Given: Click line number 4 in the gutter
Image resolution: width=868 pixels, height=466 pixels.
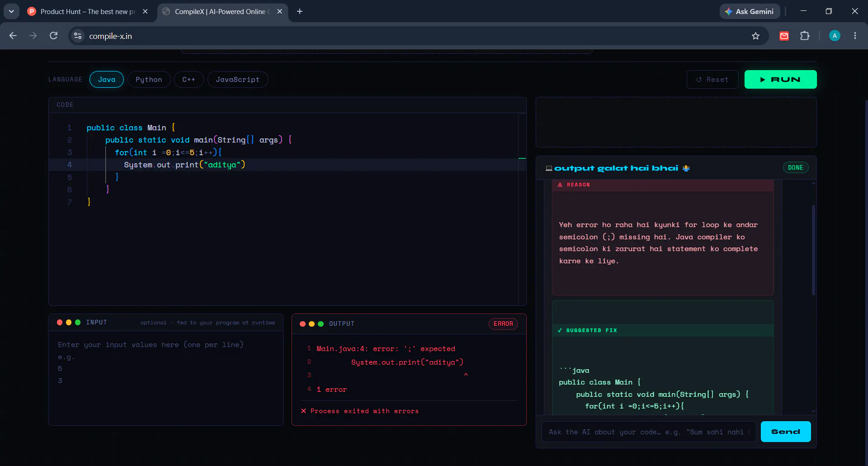Looking at the screenshot, I should (x=70, y=165).
